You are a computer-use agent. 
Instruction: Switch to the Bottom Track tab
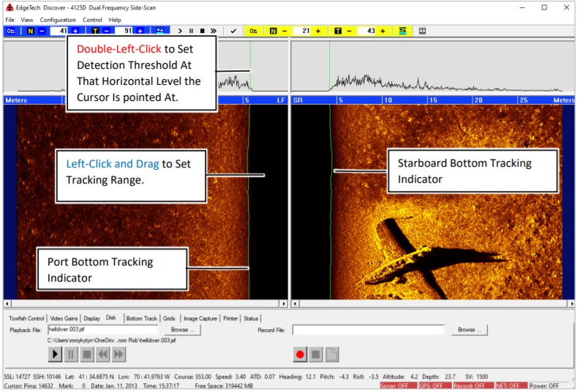coord(142,318)
